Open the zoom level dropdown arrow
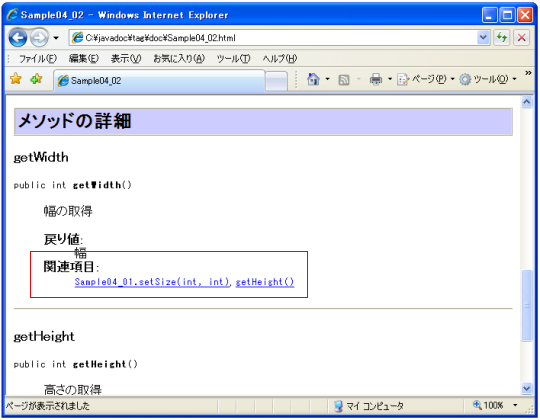This screenshot has height=420, width=540. tap(515, 406)
